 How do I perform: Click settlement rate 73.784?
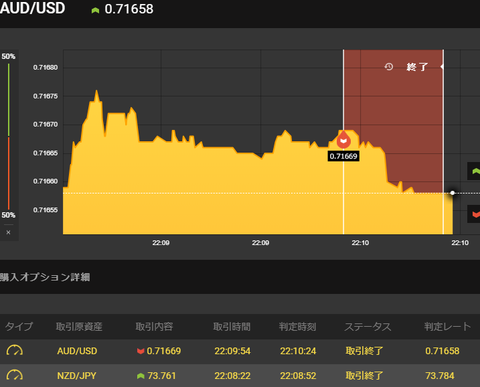pos(440,376)
